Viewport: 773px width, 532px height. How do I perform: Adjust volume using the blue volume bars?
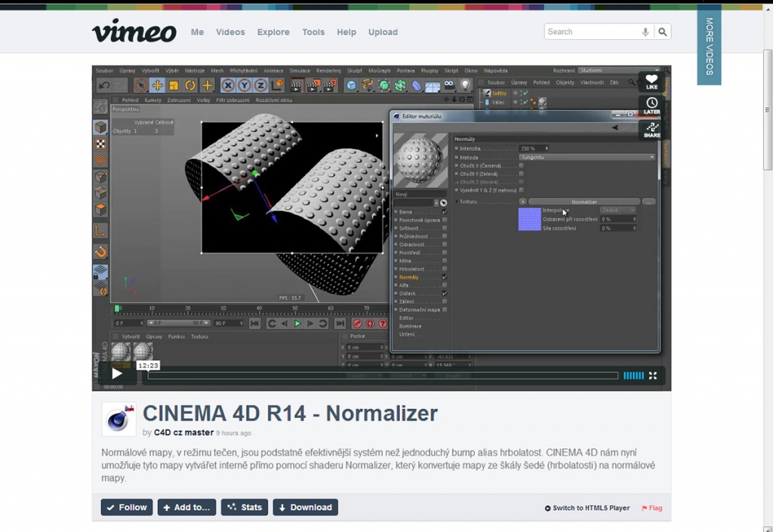pyautogui.click(x=633, y=376)
